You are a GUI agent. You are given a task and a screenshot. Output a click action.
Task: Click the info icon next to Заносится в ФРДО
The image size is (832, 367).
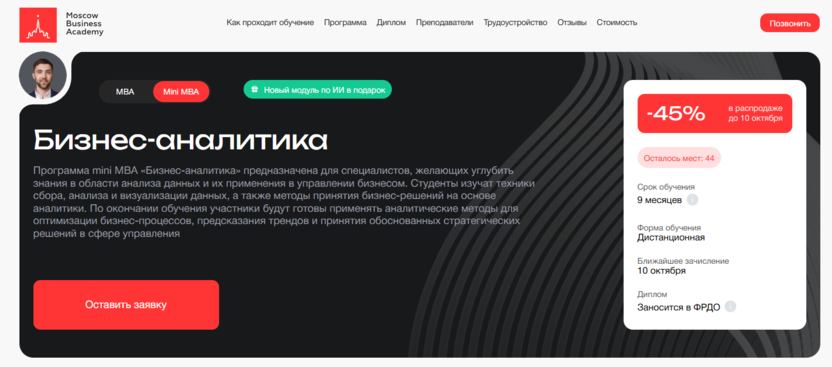coord(731,307)
